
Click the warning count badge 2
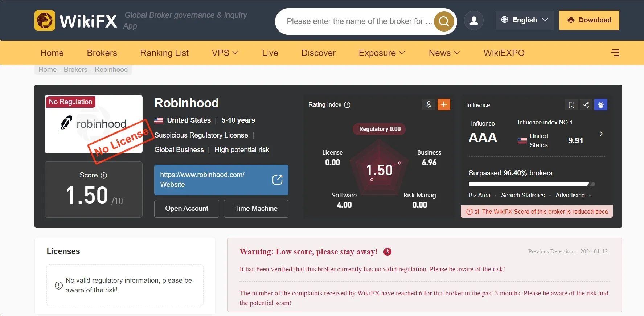387,252
